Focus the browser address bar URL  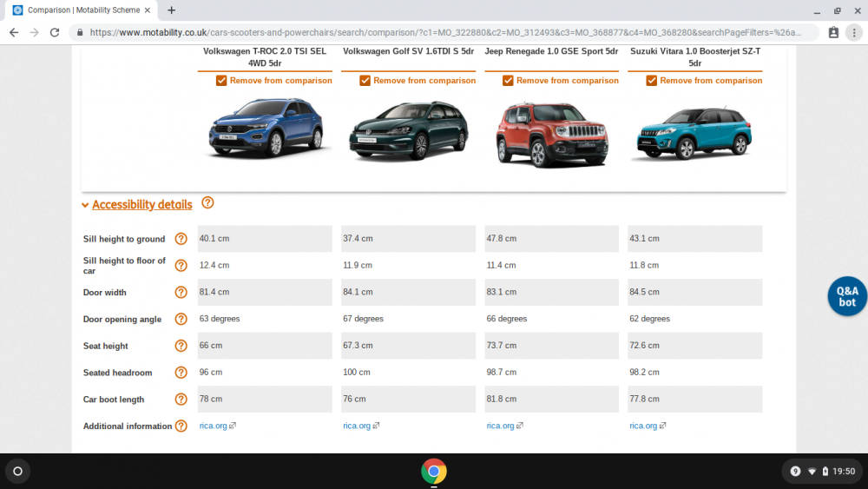tap(445, 33)
